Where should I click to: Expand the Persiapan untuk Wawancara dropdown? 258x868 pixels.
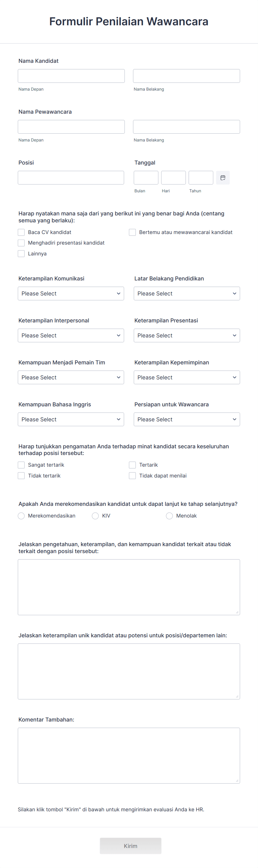point(187,419)
